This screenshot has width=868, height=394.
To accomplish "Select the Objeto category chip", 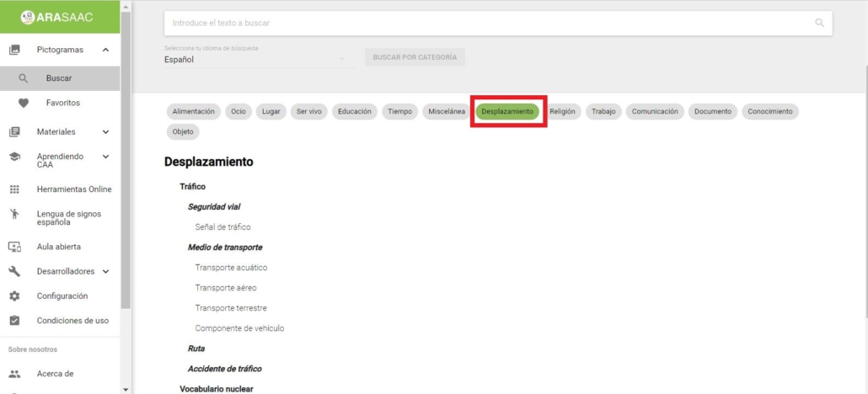I will pyautogui.click(x=183, y=131).
